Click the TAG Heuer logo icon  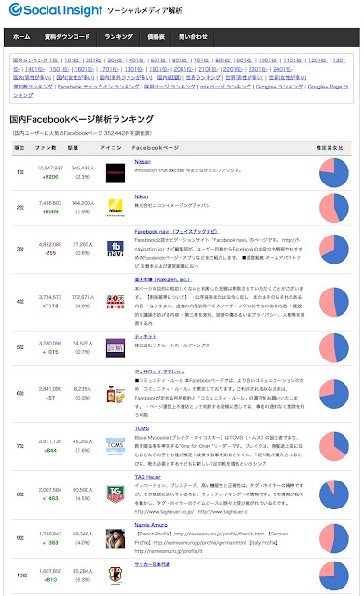[x=115, y=494]
